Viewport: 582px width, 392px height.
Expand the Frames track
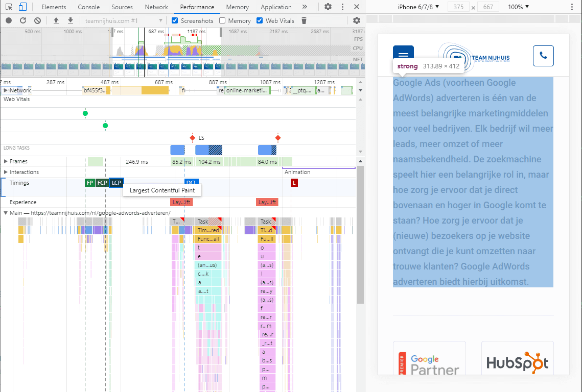6,161
